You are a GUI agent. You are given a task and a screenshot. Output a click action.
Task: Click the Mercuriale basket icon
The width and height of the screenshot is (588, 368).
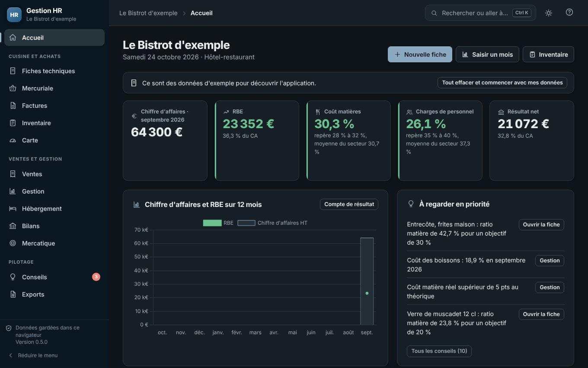(x=13, y=88)
